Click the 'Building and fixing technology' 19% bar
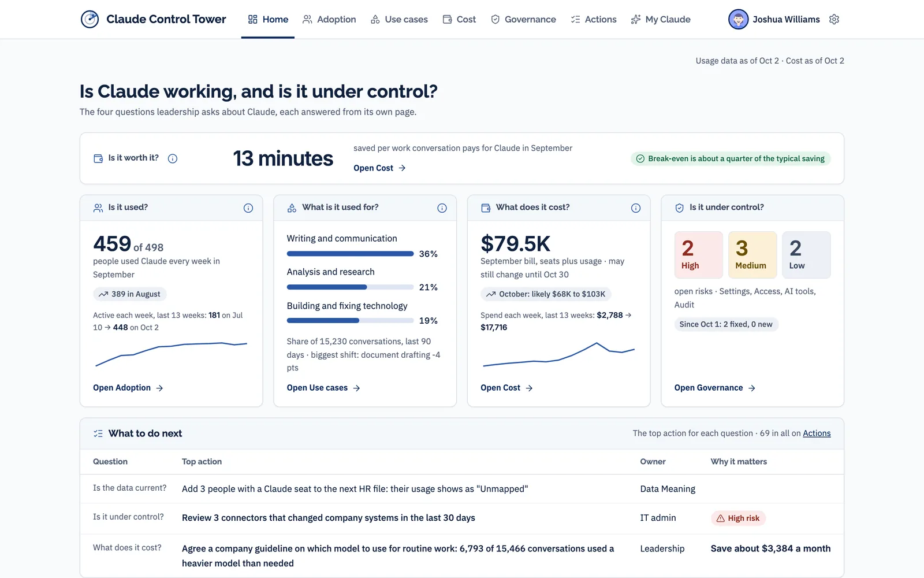The width and height of the screenshot is (924, 578). click(x=351, y=321)
